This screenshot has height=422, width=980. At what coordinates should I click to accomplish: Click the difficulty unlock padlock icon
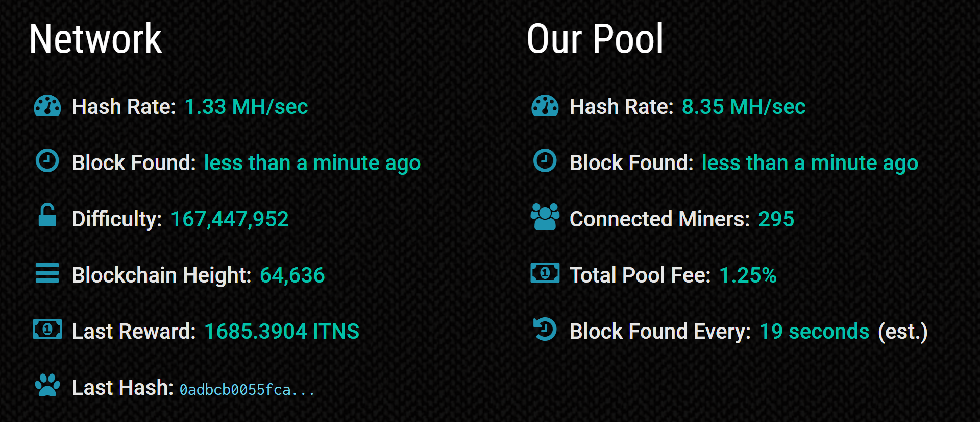tap(47, 215)
